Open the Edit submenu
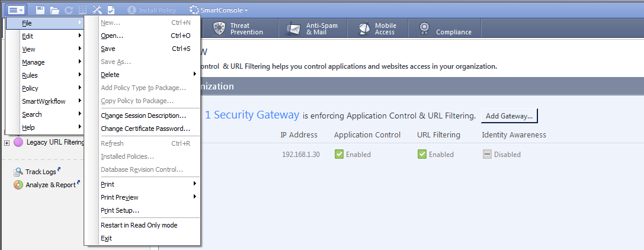 coord(45,36)
